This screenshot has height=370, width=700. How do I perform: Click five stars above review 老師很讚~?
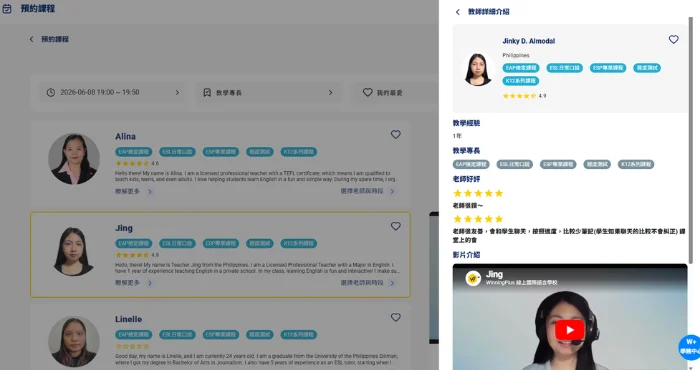click(x=478, y=193)
